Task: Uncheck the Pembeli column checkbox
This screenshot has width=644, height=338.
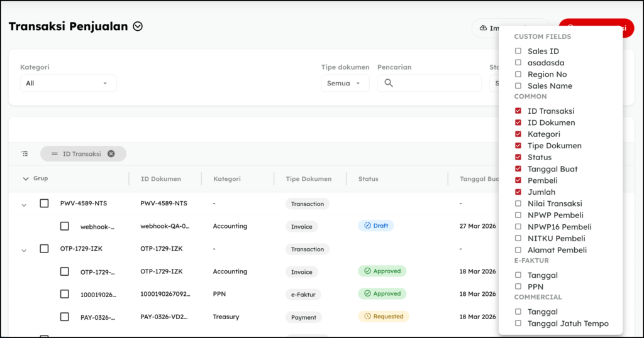Action: [518, 180]
